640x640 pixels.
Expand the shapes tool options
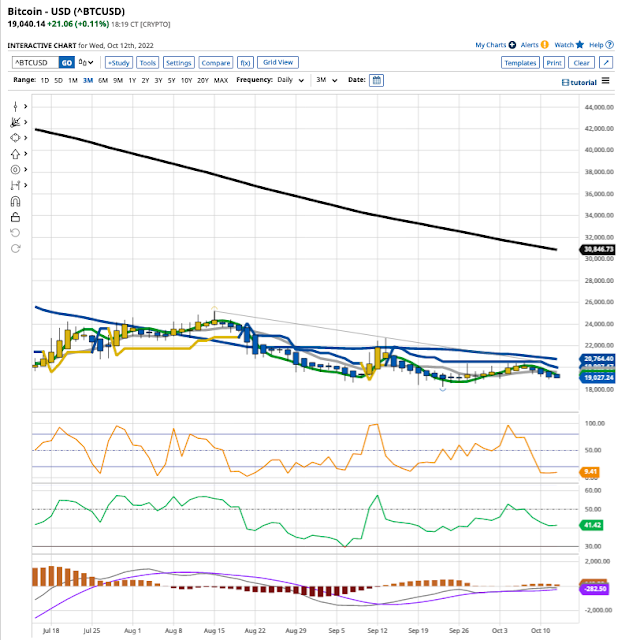(x=26, y=138)
